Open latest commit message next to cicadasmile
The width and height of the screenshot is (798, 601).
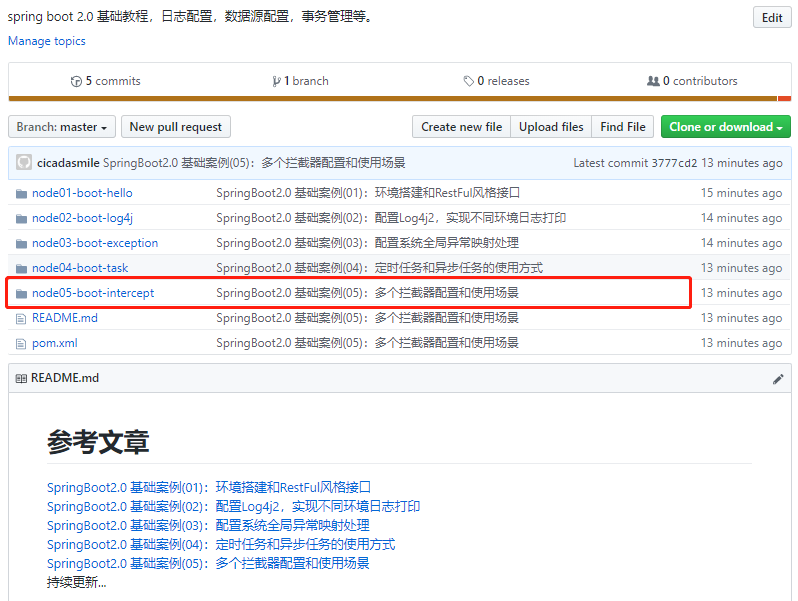pyautogui.click(x=254, y=163)
